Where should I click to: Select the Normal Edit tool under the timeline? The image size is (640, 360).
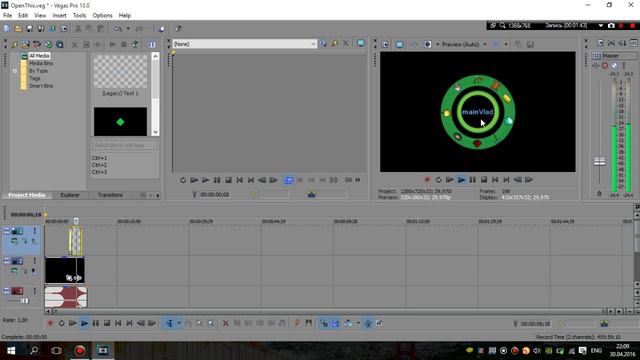coord(170,323)
